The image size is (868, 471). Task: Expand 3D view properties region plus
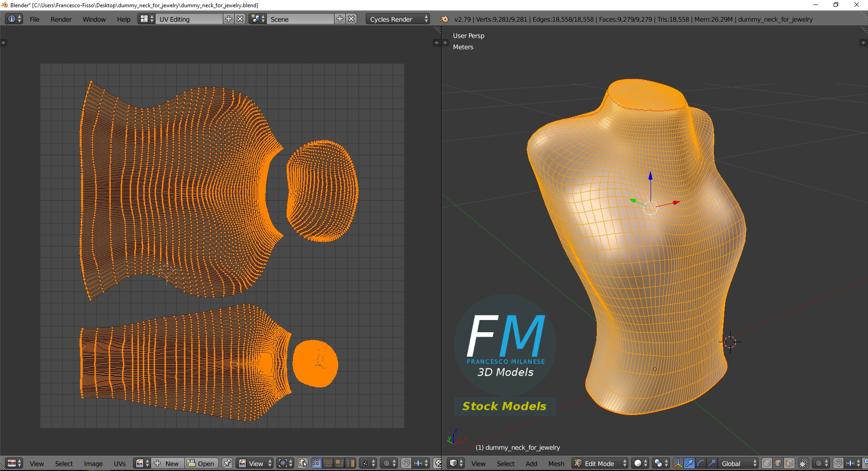pyautogui.click(x=863, y=42)
